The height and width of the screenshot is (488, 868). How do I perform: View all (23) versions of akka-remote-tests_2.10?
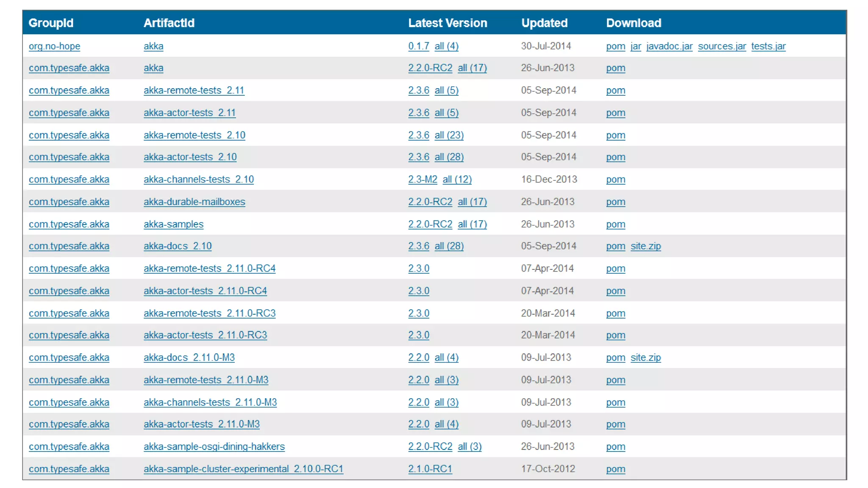[x=449, y=135]
